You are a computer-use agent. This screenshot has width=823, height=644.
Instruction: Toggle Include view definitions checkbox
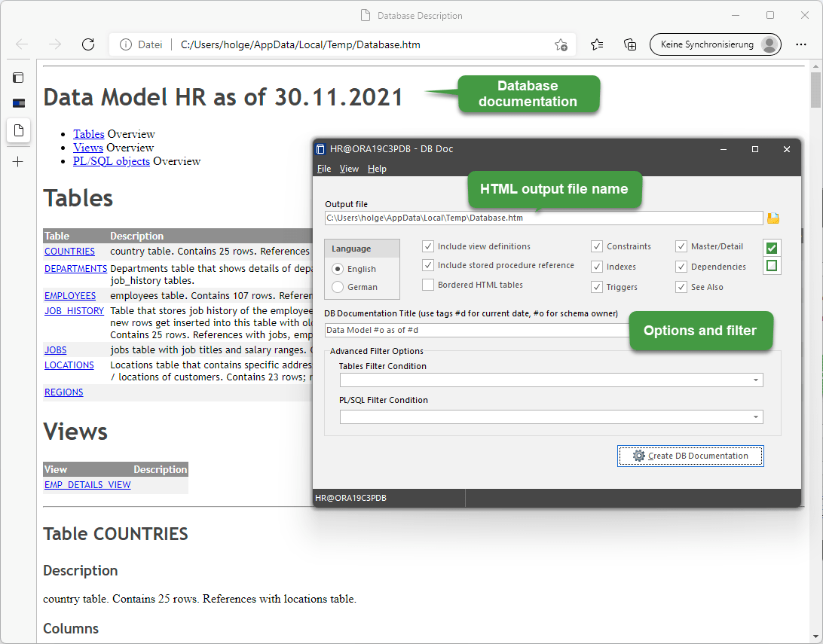428,246
